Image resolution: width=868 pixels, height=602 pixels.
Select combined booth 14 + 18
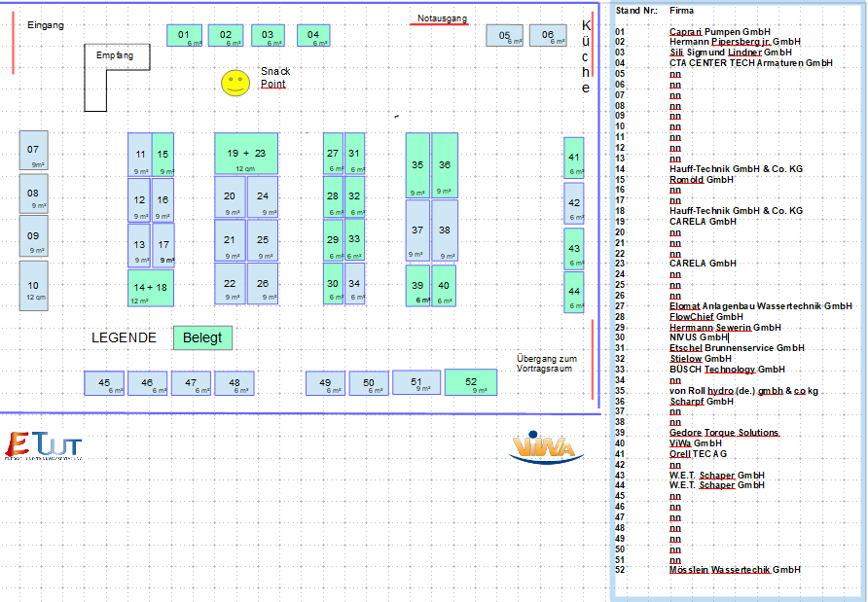pos(151,288)
